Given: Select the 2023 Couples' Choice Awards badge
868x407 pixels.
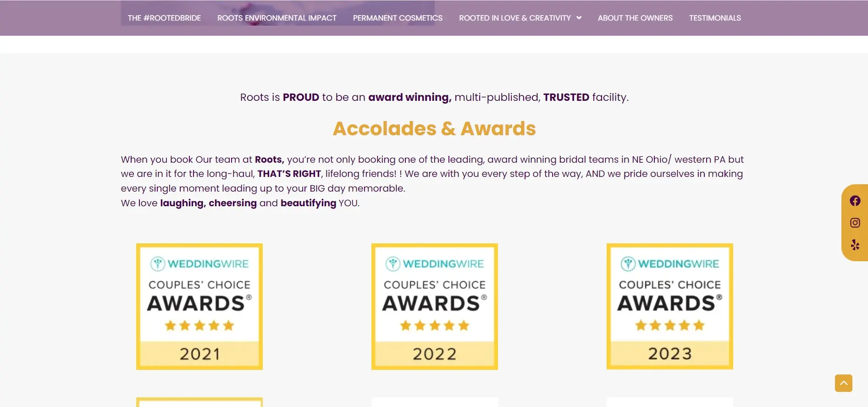Looking at the screenshot, I should click(x=669, y=306).
